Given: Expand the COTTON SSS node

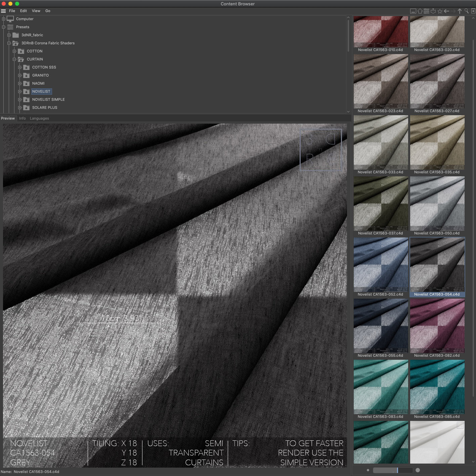Looking at the screenshot, I should (x=20, y=68).
